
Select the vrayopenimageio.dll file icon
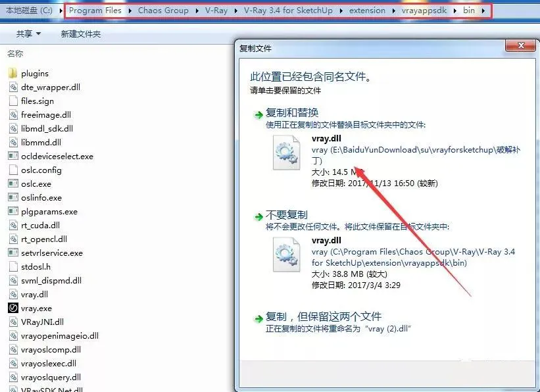pos(13,336)
